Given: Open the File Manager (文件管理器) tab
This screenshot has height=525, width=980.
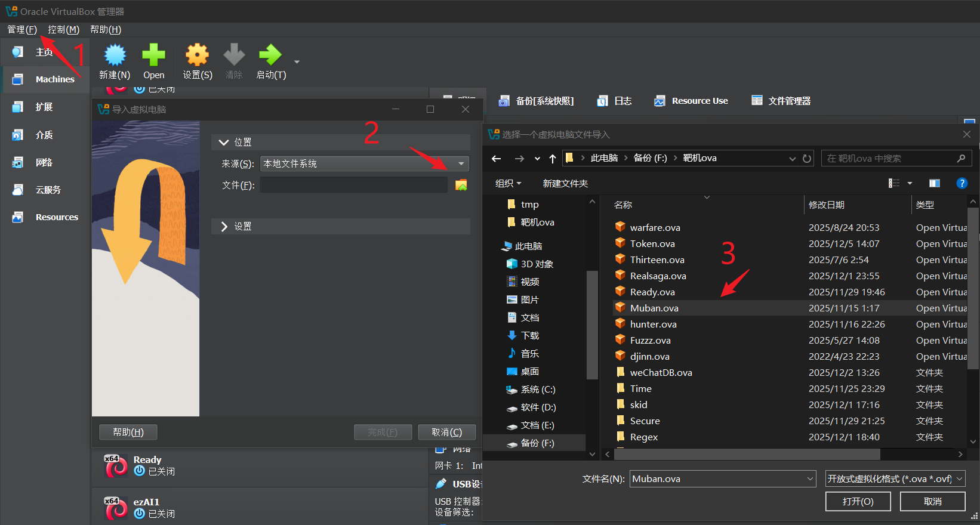Looking at the screenshot, I should click(x=781, y=101).
